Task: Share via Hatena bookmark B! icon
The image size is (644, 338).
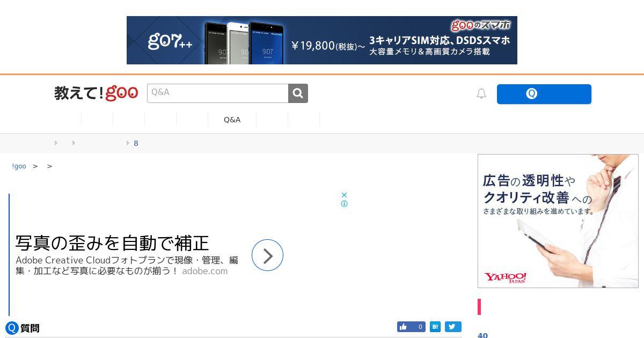Action: click(x=435, y=327)
